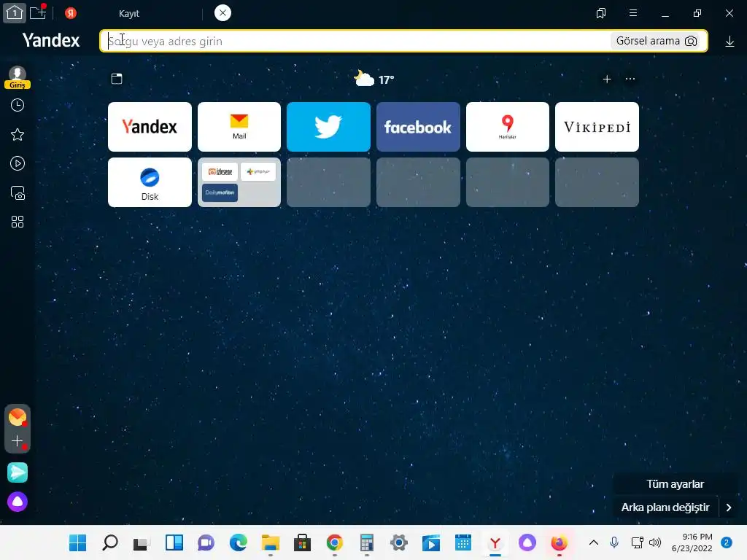Screen dimensions: 747x560
Task: Sign in via Giriş profile avatar
Action: [18, 77]
